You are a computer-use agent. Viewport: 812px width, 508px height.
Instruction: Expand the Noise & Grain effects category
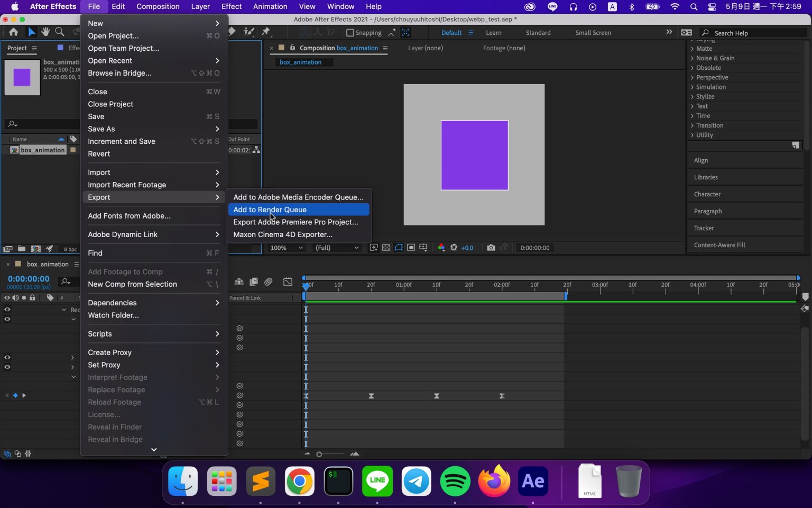pyautogui.click(x=715, y=58)
